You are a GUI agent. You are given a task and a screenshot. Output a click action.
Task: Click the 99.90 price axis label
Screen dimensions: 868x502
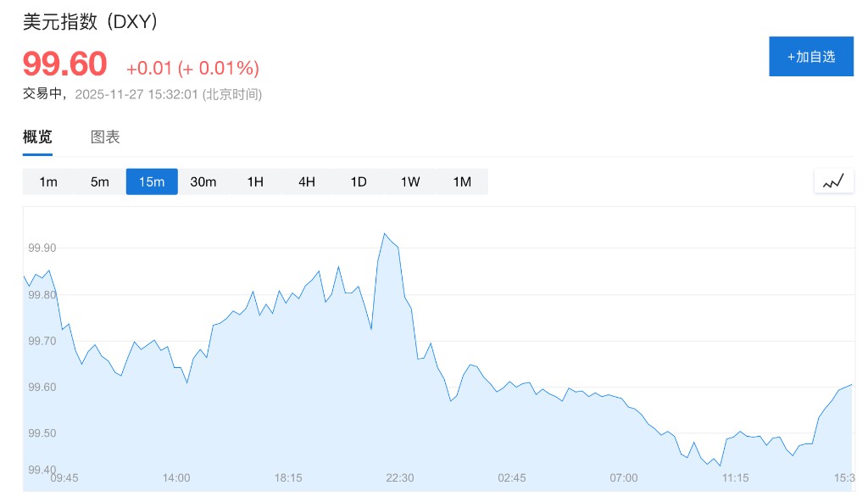coord(42,248)
